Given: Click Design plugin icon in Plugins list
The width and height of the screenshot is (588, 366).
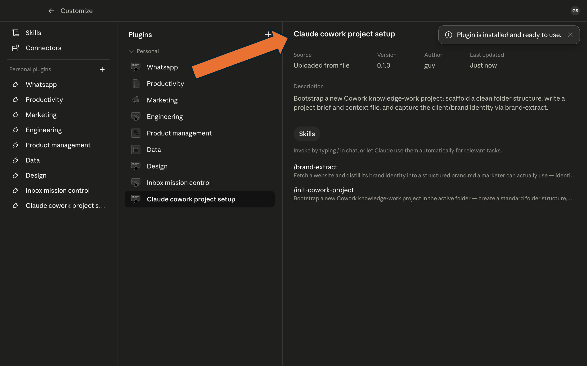Looking at the screenshot, I should [136, 166].
